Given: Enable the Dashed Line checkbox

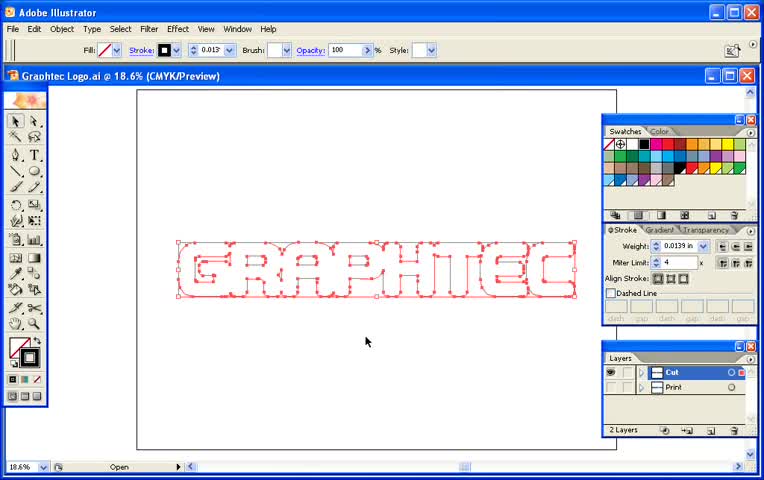Looking at the screenshot, I should (x=611, y=293).
